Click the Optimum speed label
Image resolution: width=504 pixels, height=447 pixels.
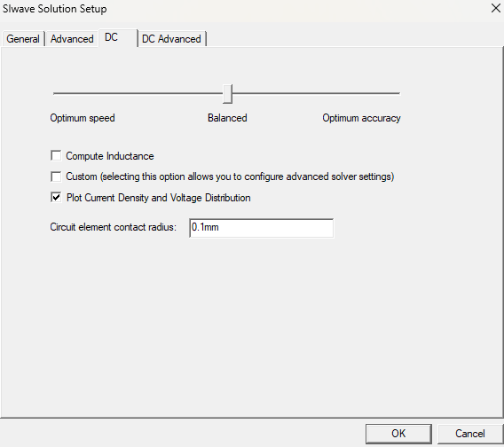click(83, 118)
